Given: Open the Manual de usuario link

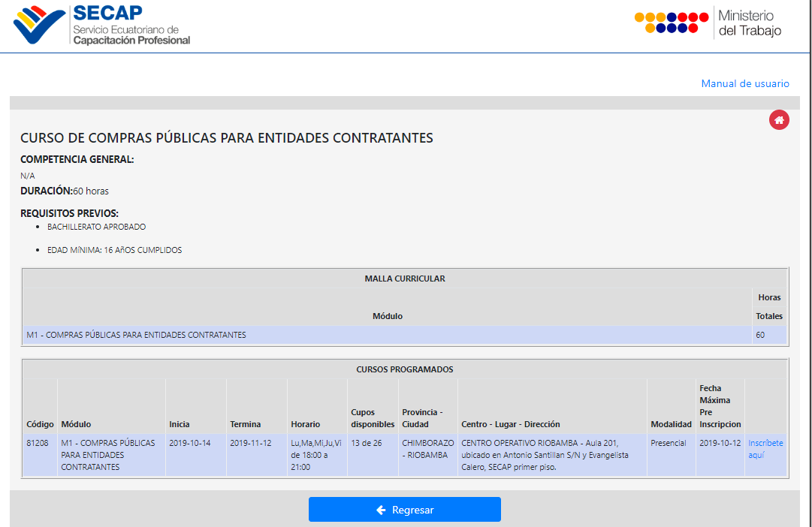Looking at the screenshot, I should (745, 83).
